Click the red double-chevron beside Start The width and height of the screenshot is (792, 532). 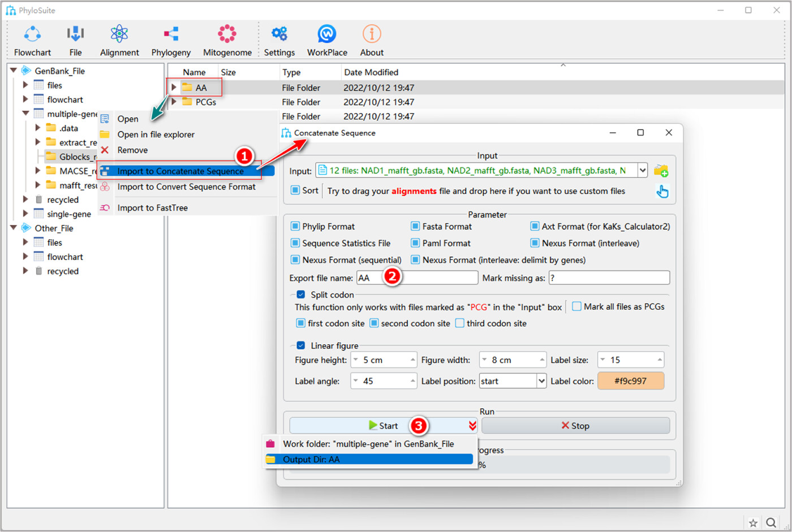tap(472, 426)
